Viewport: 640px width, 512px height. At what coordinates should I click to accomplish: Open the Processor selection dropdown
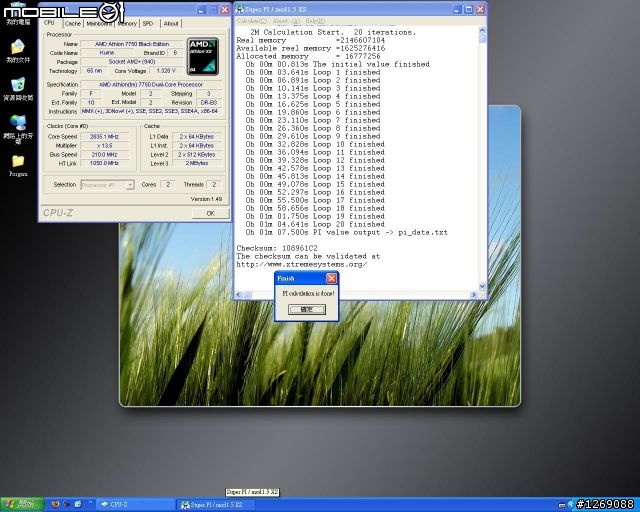(107, 185)
